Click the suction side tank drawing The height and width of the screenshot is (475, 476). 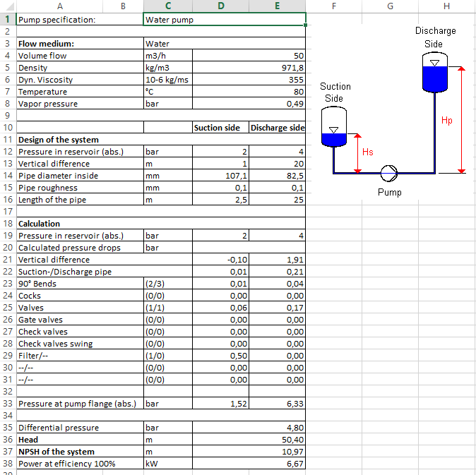coord(333,126)
